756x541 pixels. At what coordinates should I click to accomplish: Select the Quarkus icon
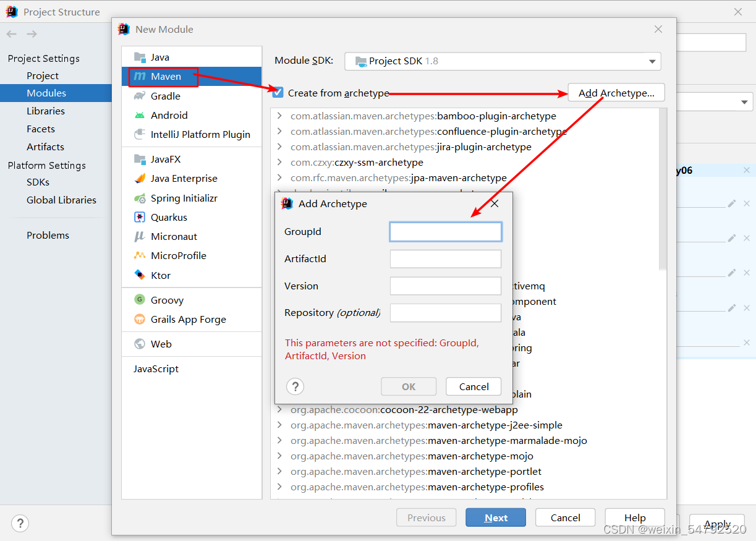(x=140, y=217)
